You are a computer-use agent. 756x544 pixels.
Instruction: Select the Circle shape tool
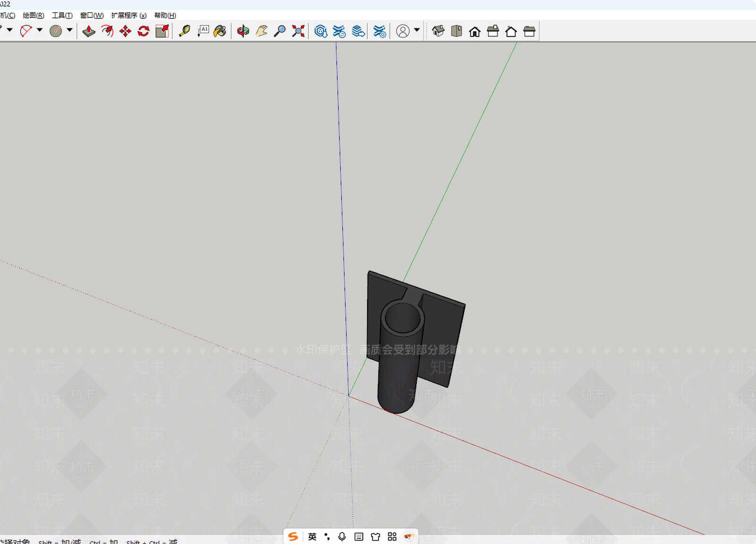point(56,31)
